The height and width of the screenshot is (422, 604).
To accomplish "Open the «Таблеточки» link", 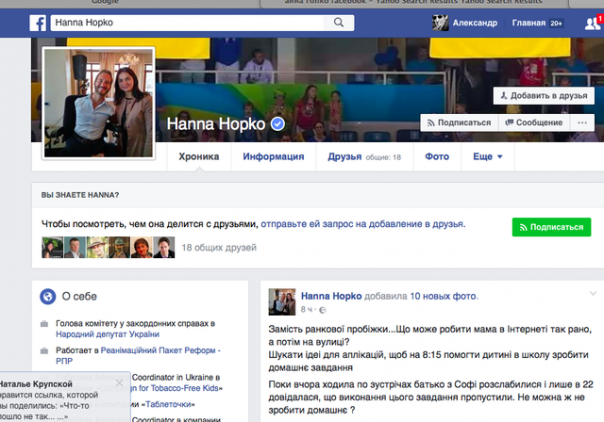I will pyautogui.click(x=168, y=404).
